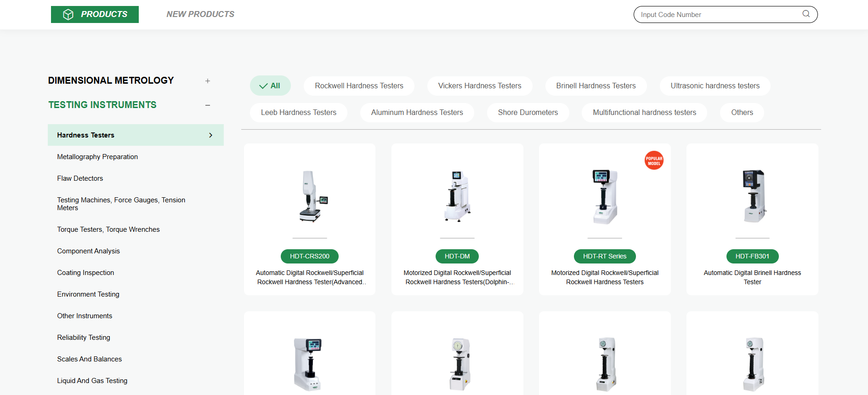Open Scales And Balances category
The height and width of the screenshot is (395, 868).
90,359
